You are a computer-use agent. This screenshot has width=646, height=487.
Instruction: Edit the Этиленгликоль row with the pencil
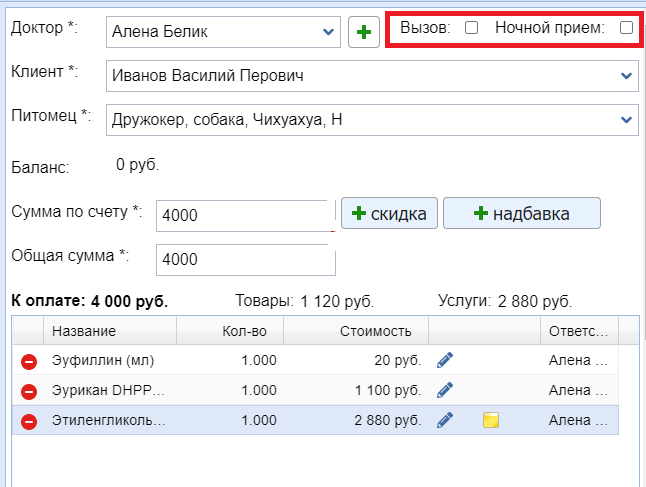tap(446, 420)
